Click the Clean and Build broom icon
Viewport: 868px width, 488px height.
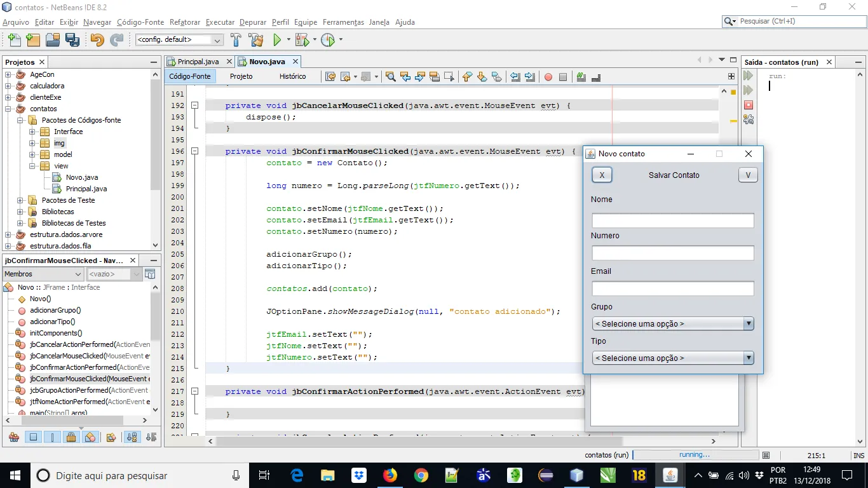click(256, 40)
